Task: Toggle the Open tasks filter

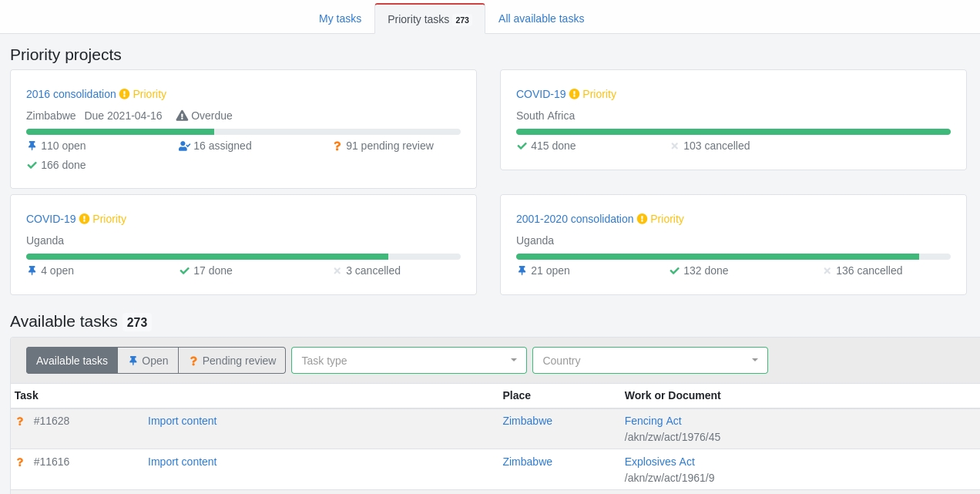Action: (x=148, y=361)
